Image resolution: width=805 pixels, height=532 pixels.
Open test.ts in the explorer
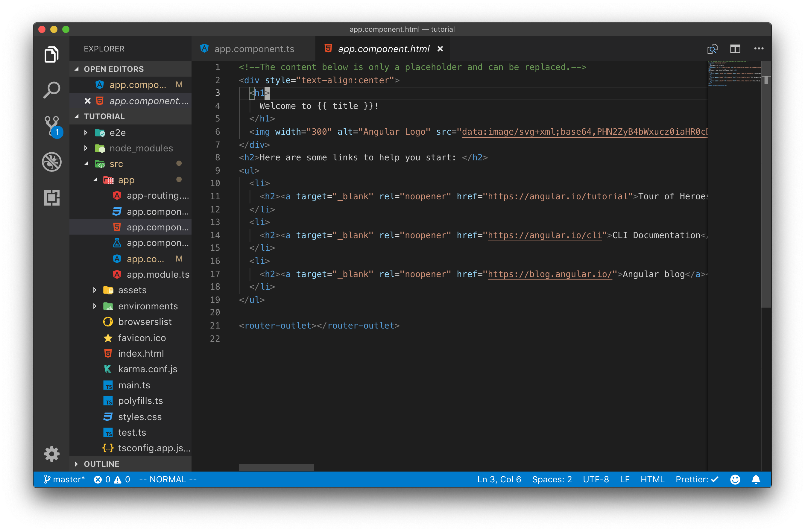pos(130,432)
